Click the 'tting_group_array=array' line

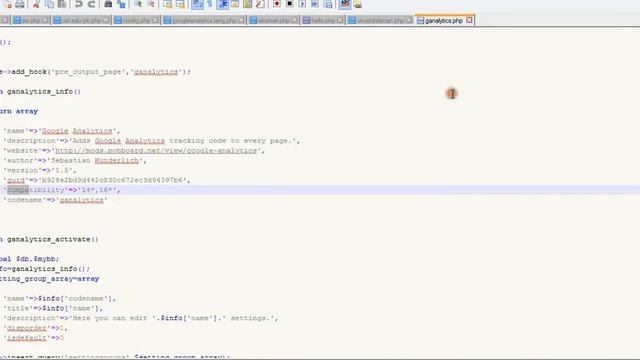(x=50, y=279)
